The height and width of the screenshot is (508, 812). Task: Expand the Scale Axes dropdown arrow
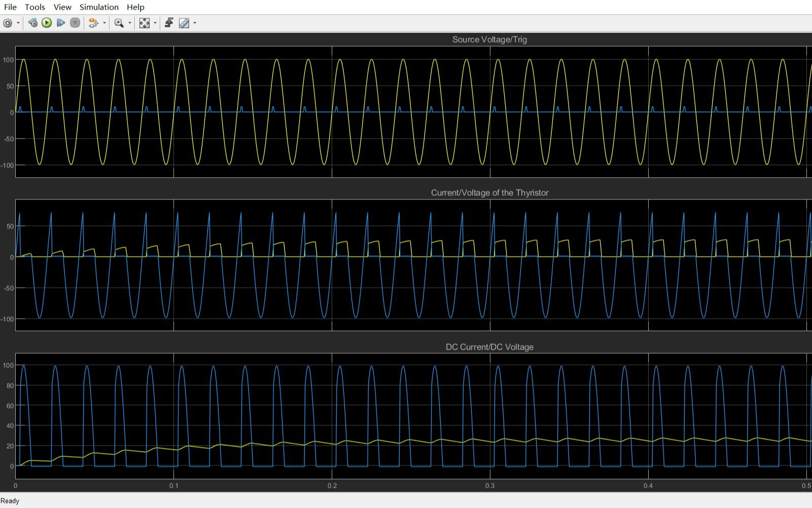tap(155, 23)
